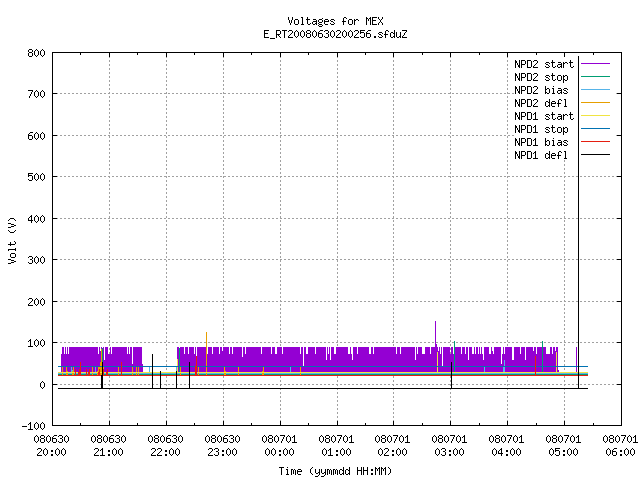Select the 'NPD1 bias' legend label
The height and width of the screenshot is (480, 640).
[541, 142]
